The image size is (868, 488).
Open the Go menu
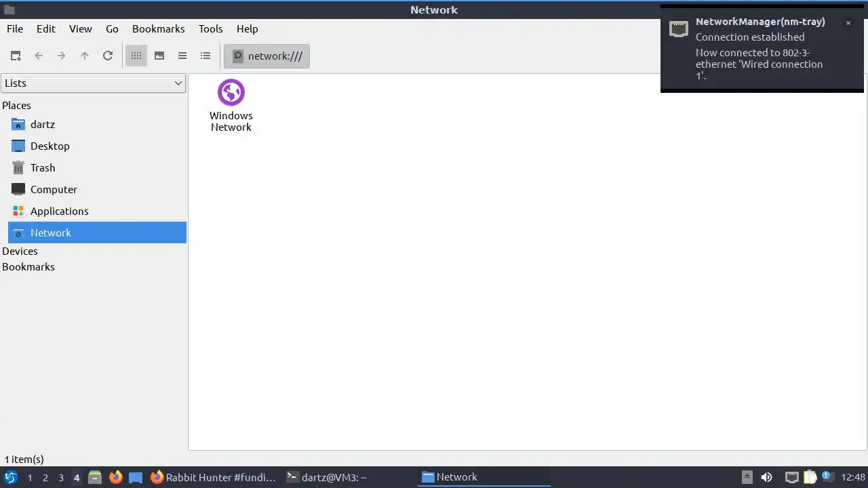(x=112, y=28)
